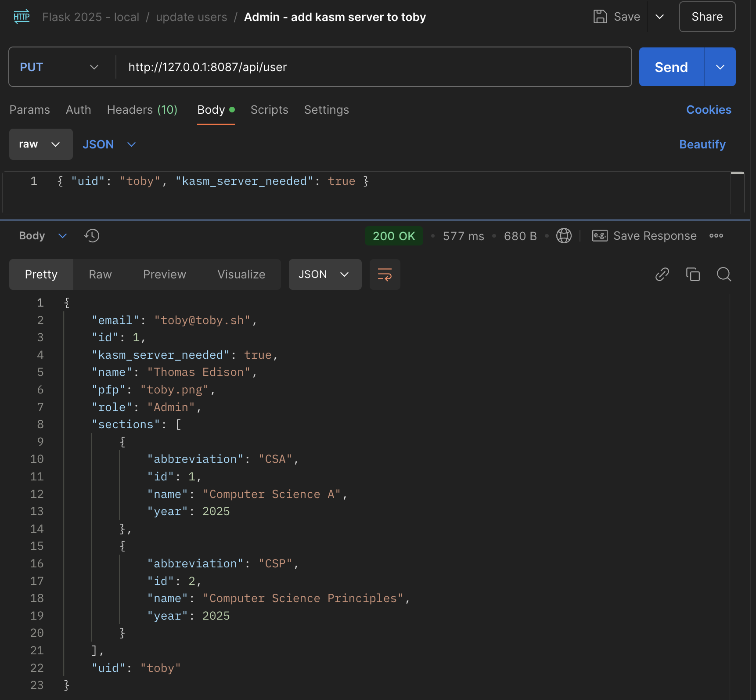The width and height of the screenshot is (756, 700).
Task: Open the PUT method dropdown
Action: (59, 67)
